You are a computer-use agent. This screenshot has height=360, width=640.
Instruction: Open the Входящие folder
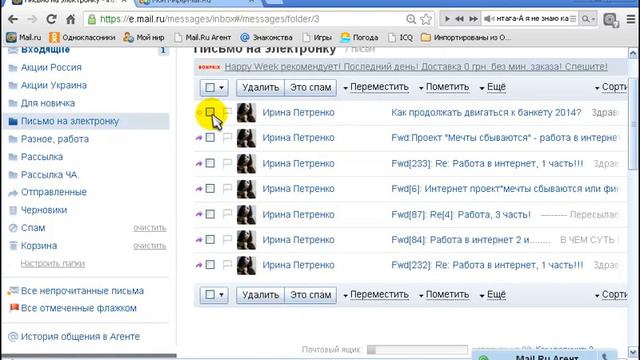45,50
